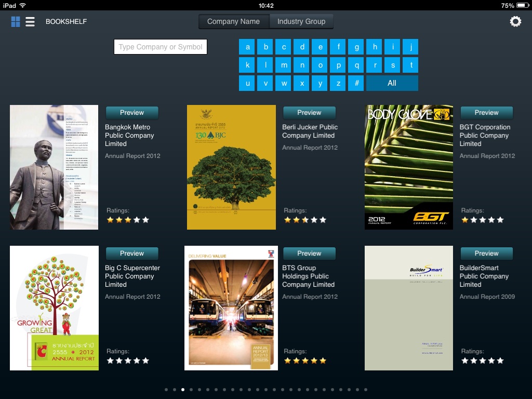Open Bangkok Metro statue cover thumbnail
This screenshot has width=532, height=399.
54,167
